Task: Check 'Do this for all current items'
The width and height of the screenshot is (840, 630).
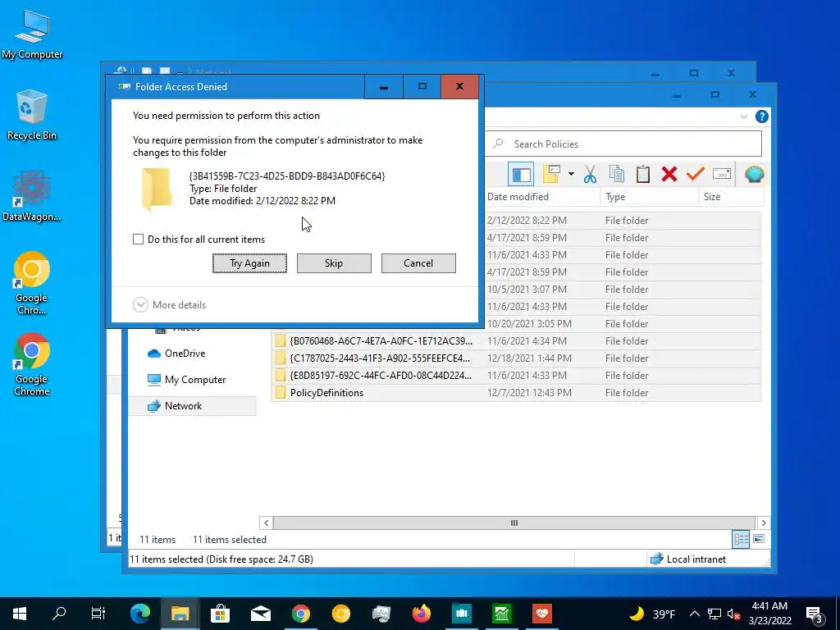Action: pos(138,240)
